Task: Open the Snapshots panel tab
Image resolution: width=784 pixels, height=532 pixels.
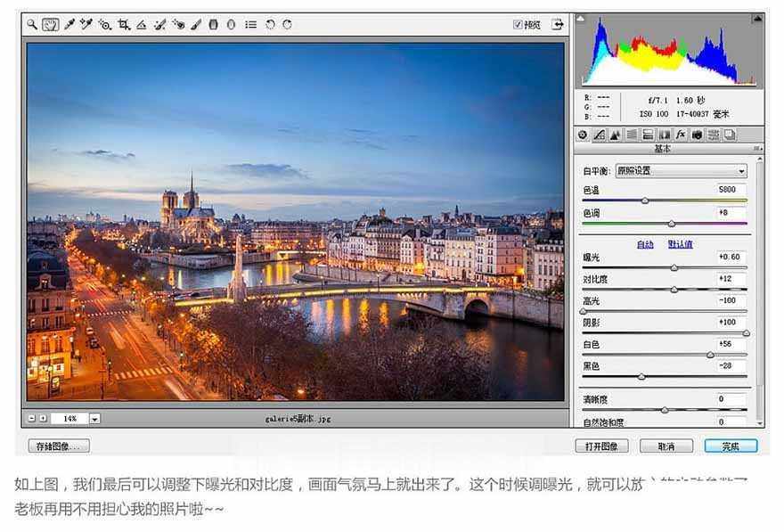Action: point(730,135)
